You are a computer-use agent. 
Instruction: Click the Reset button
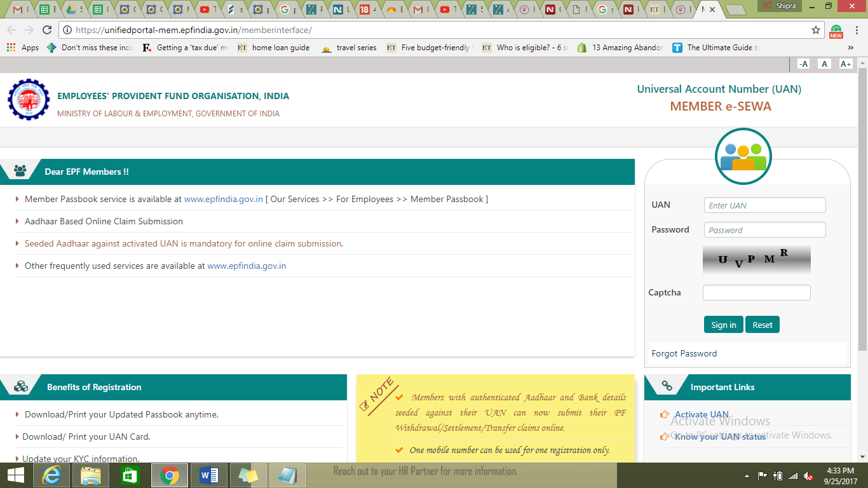click(x=762, y=325)
